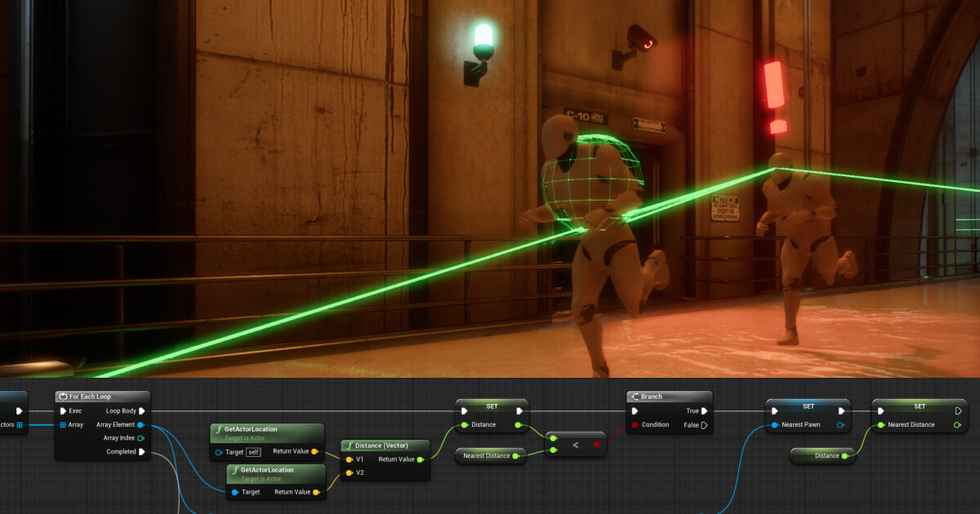Select the blue SET Nearest Pawn node header

(808, 405)
